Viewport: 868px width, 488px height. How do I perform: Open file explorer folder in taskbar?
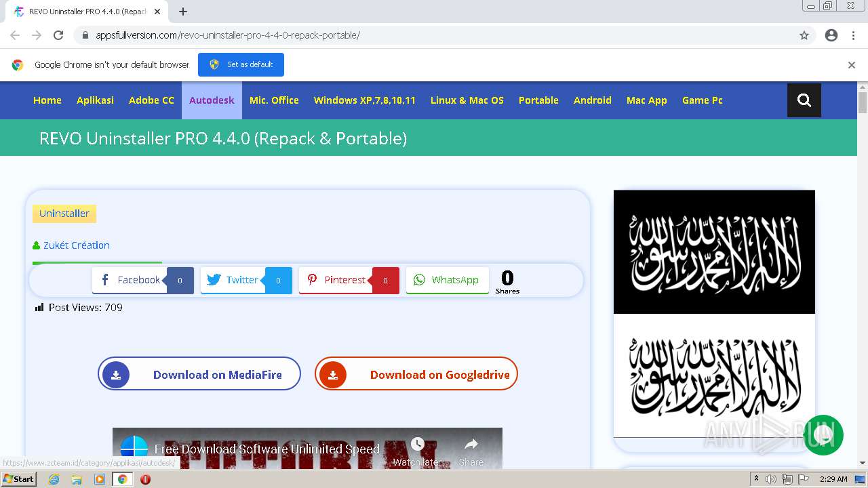[x=77, y=479]
